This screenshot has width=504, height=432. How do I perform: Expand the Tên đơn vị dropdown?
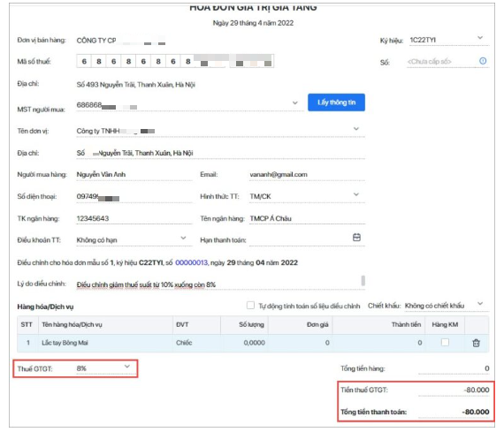coord(355,129)
